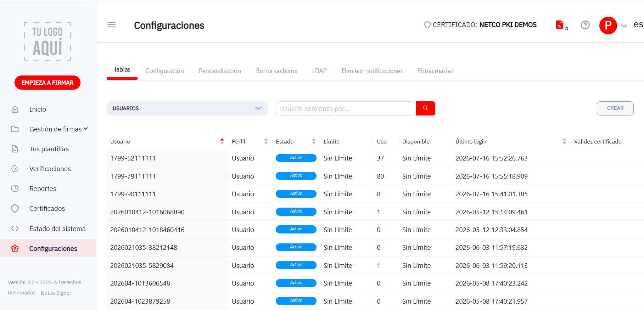
Task: Click the red search magnifier button
Action: click(x=426, y=108)
